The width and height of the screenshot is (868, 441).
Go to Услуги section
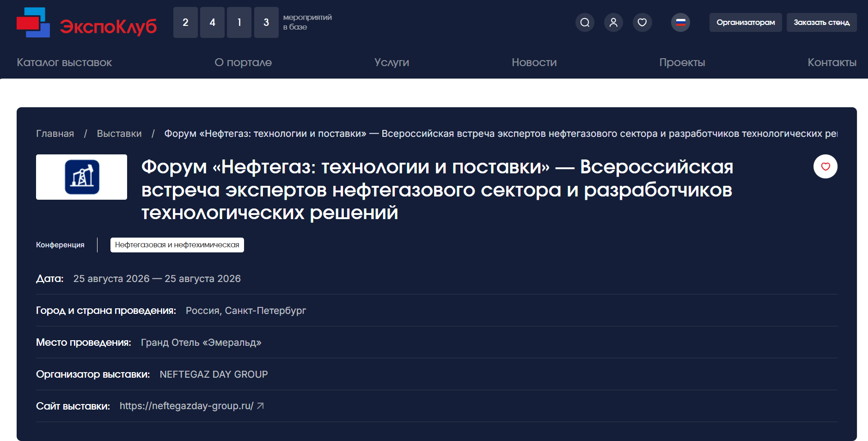tap(391, 62)
